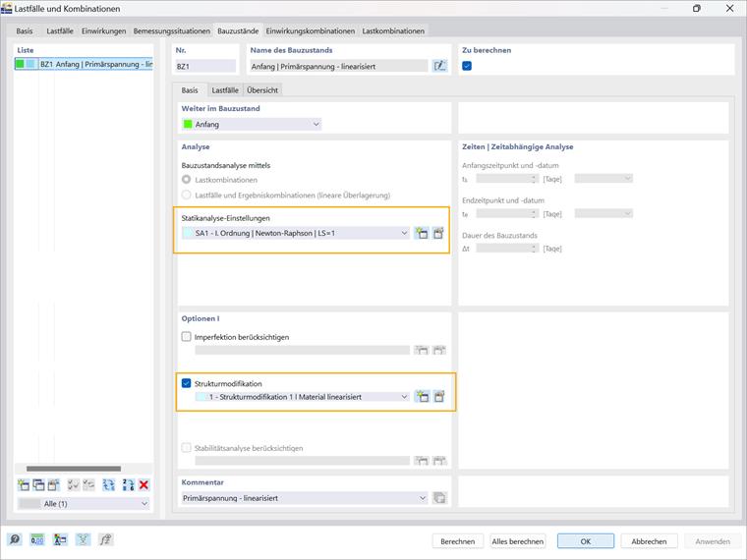747x560 pixels.
Task: Restore the dialog window size
Action: (x=697, y=8)
